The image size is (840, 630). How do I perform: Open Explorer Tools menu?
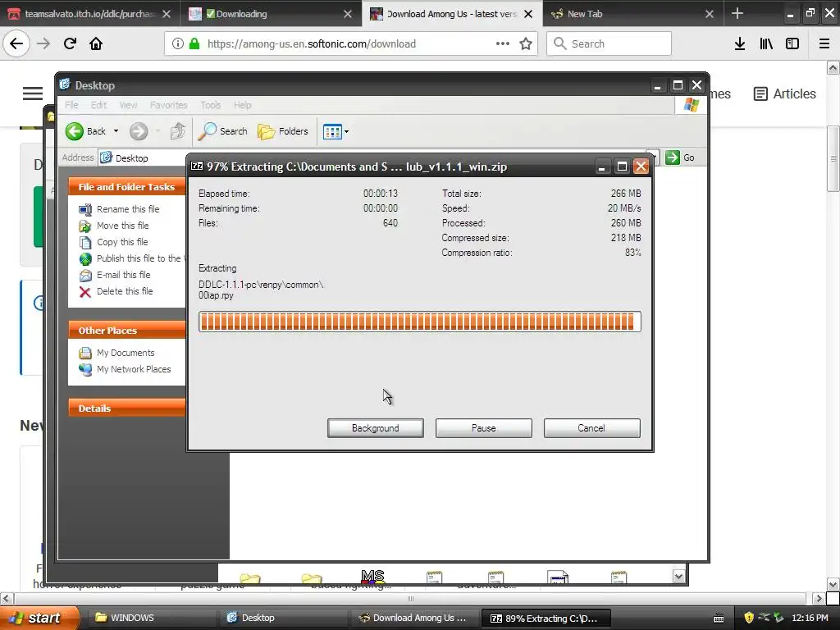(211, 105)
